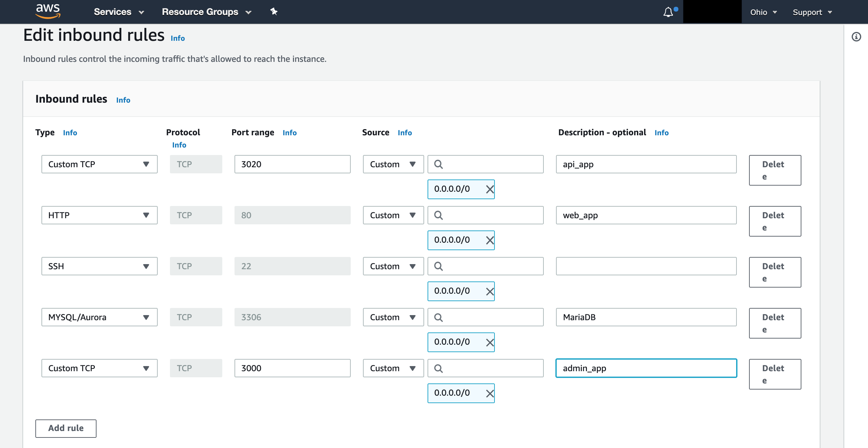Image resolution: width=868 pixels, height=448 pixels.
Task: Open the notifications bell
Action: tap(668, 12)
